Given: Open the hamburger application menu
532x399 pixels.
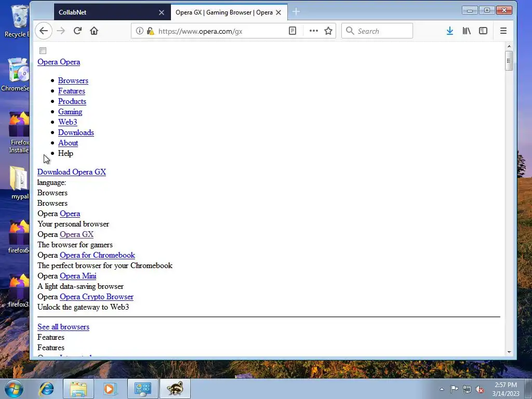Looking at the screenshot, I should pyautogui.click(x=503, y=31).
